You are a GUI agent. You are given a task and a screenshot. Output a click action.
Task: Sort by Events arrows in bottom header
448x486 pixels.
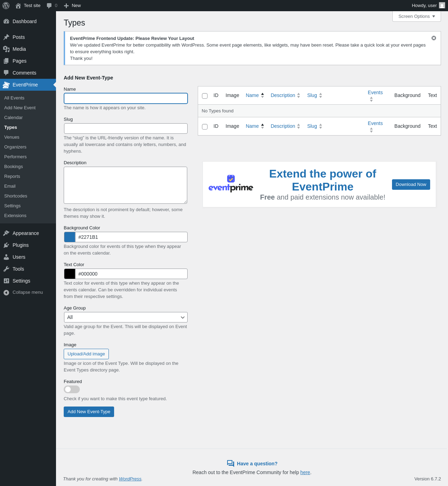point(371,130)
